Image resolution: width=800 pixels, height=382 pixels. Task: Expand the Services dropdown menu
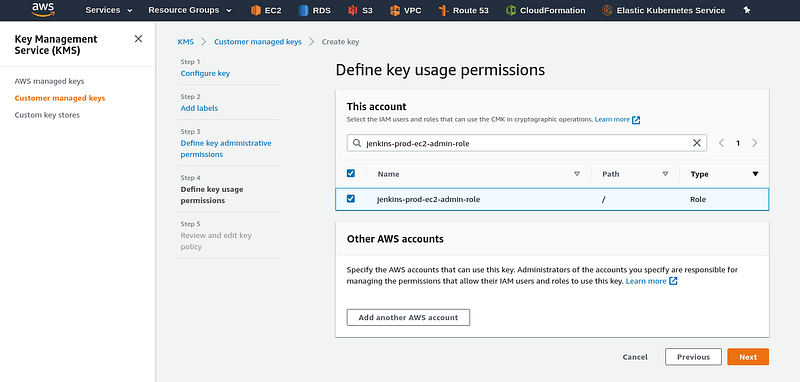109,10
